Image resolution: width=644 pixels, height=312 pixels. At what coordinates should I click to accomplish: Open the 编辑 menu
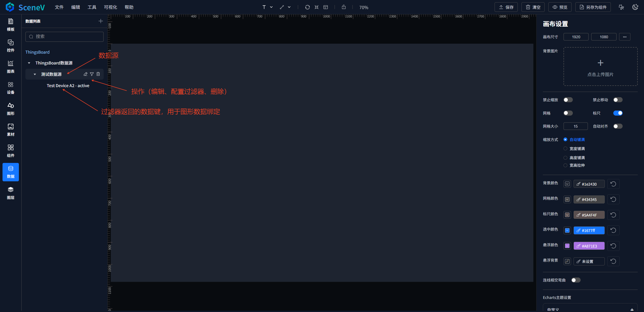click(x=75, y=7)
